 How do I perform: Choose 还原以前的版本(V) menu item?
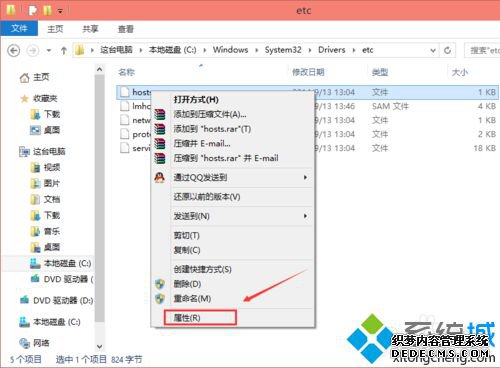pyautogui.click(x=207, y=197)
